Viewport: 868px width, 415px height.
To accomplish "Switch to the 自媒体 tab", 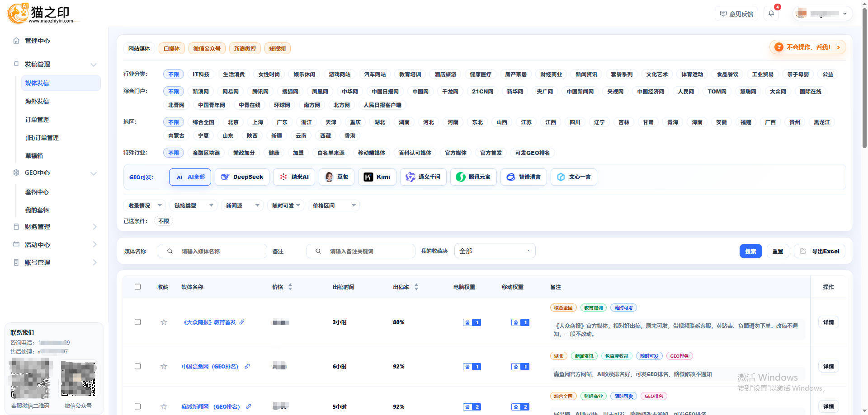I will (x=172, y=48).
